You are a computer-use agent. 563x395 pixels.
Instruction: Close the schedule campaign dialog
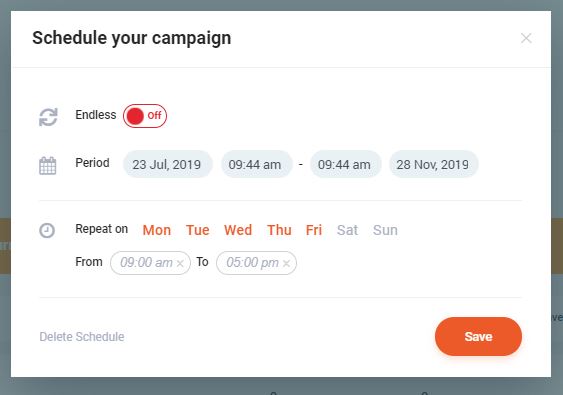pos(526,38)
